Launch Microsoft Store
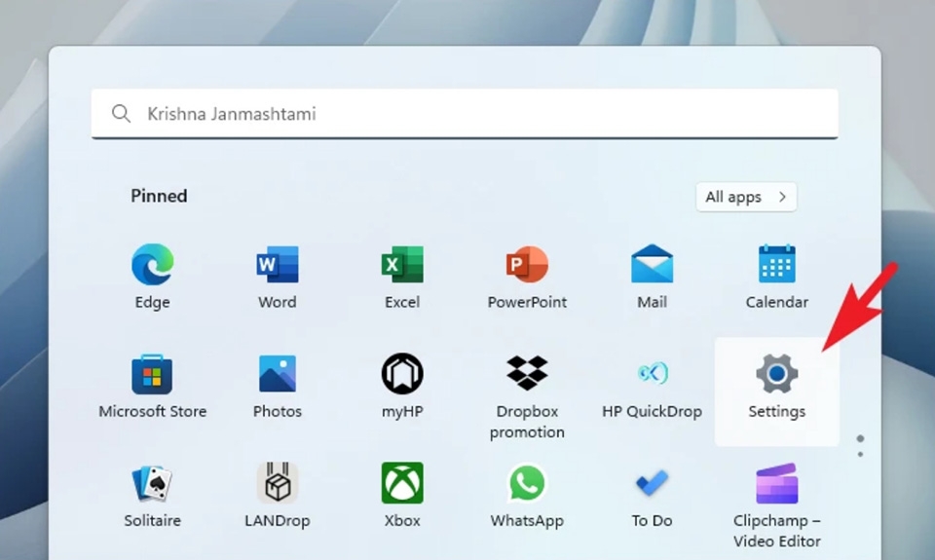The height and width of the screenshot is (560, 935). (153, 386)
